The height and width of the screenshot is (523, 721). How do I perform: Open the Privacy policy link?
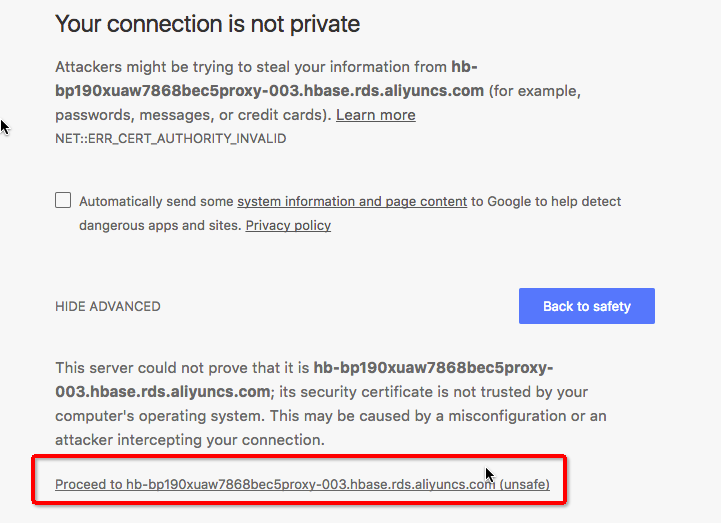(x=288, y=225)
